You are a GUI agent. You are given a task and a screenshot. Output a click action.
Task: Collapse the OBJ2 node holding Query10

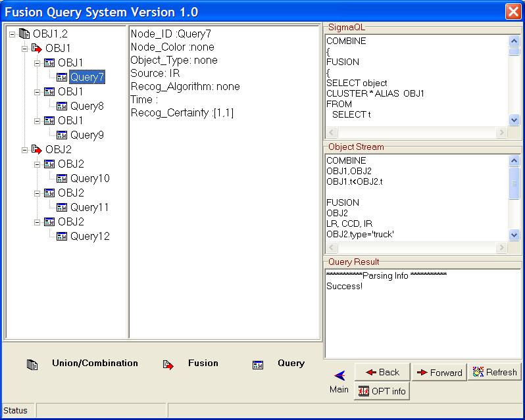pos(37,164)
